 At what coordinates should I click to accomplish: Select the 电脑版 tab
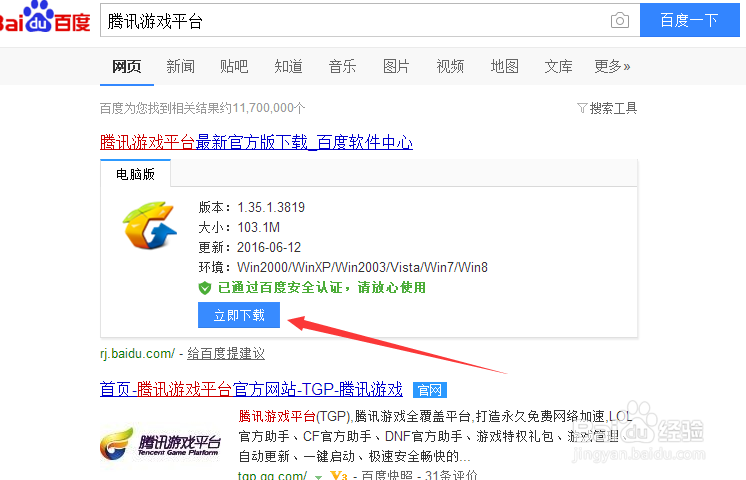[136, 174]
